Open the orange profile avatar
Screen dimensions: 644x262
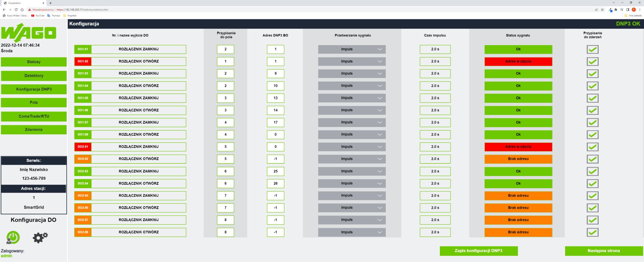pos(634,10)
